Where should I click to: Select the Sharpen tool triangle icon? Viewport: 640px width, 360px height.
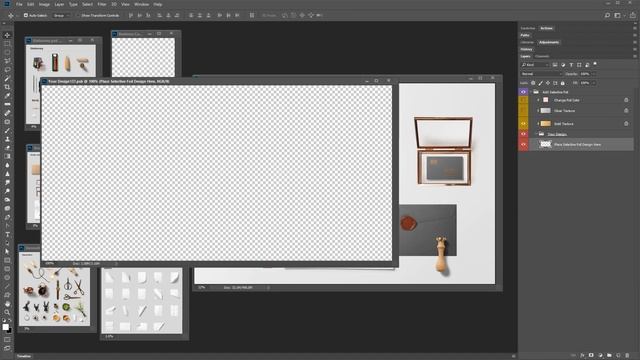point(7,174)
